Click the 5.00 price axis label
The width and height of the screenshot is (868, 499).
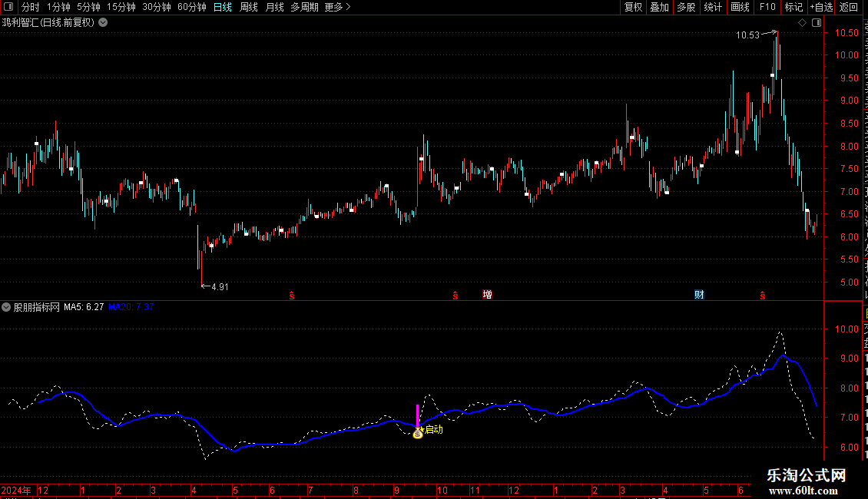coord(849,283)
